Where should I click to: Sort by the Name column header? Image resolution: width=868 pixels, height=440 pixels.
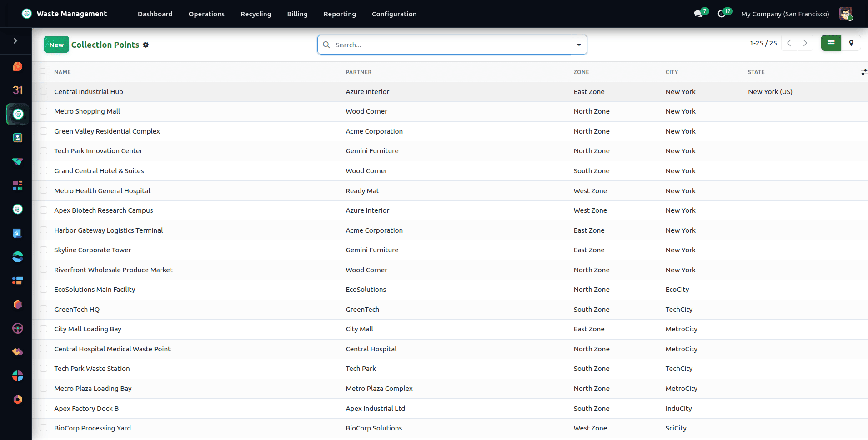click(63, 72)
